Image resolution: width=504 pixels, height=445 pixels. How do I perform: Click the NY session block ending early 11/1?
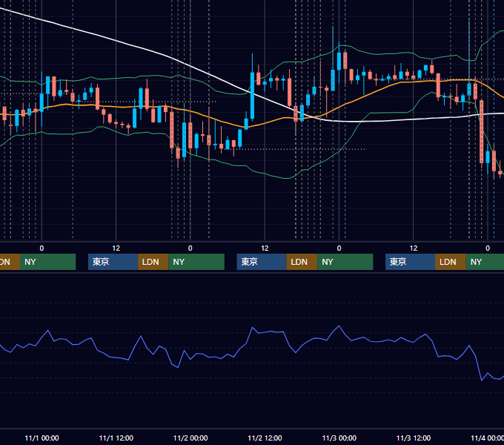(48, 262)
